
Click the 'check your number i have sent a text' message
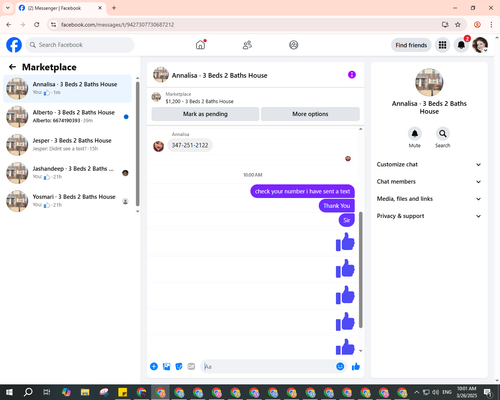(x=302, y=191)
